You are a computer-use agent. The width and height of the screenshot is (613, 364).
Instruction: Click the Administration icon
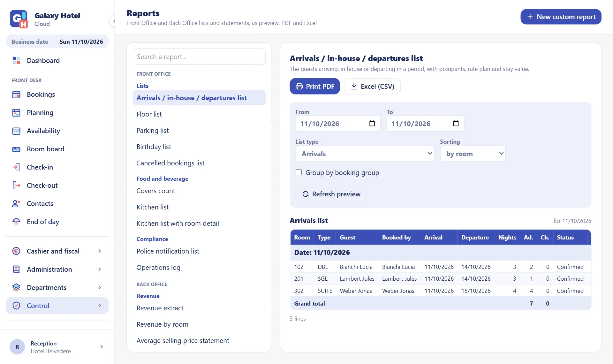click(16, 269)
